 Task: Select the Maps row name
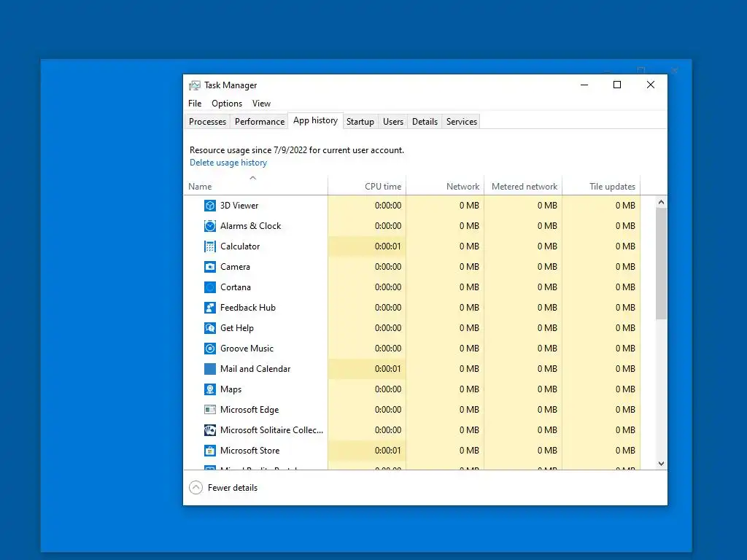point(231,389)
